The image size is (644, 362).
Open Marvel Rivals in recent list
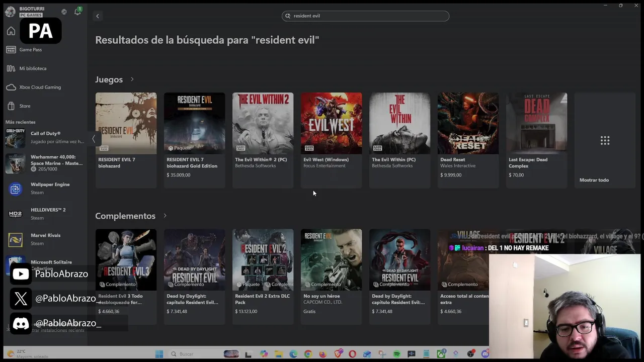coord(45,239)
